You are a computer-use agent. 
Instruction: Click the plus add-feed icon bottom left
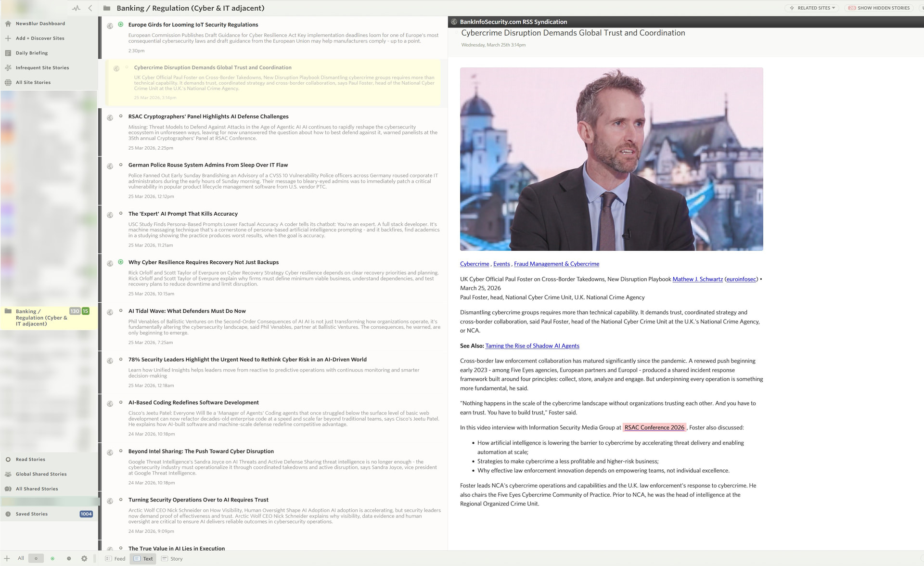pyautogui.click(x=7, y=558)
